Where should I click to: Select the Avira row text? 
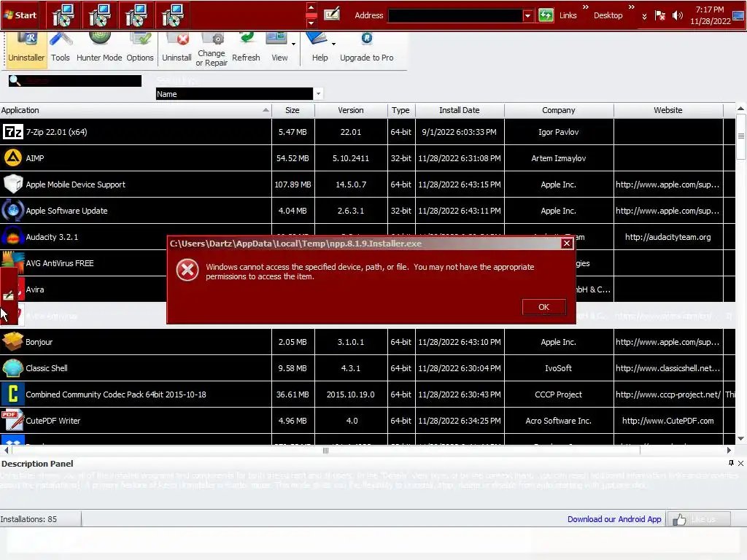point(35,289)
